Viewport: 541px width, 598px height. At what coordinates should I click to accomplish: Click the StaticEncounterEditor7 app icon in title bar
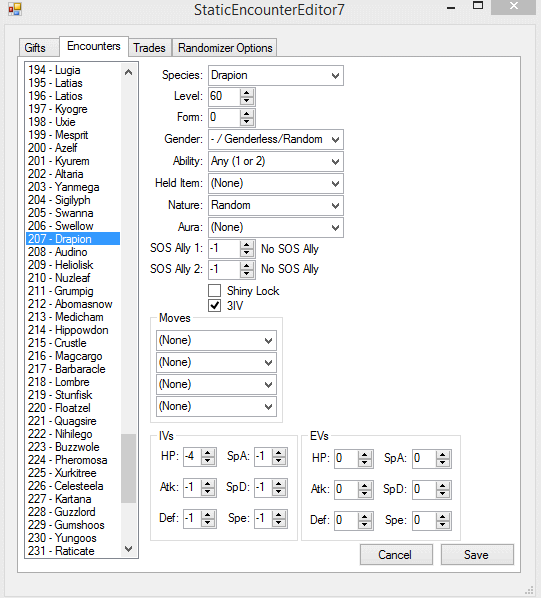pos(15,9)
